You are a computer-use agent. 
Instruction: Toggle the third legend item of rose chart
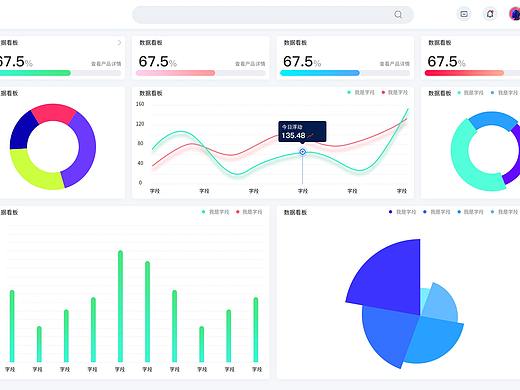[x=470, y=212]
